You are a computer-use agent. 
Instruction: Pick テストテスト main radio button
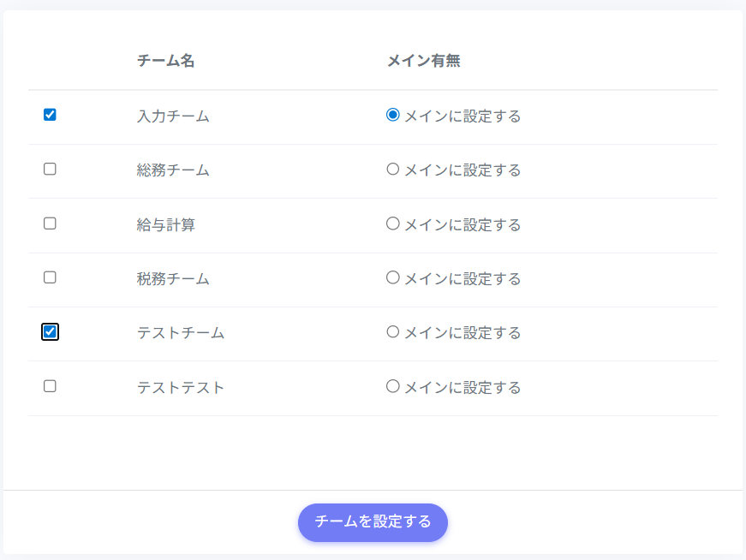[393, 386]
